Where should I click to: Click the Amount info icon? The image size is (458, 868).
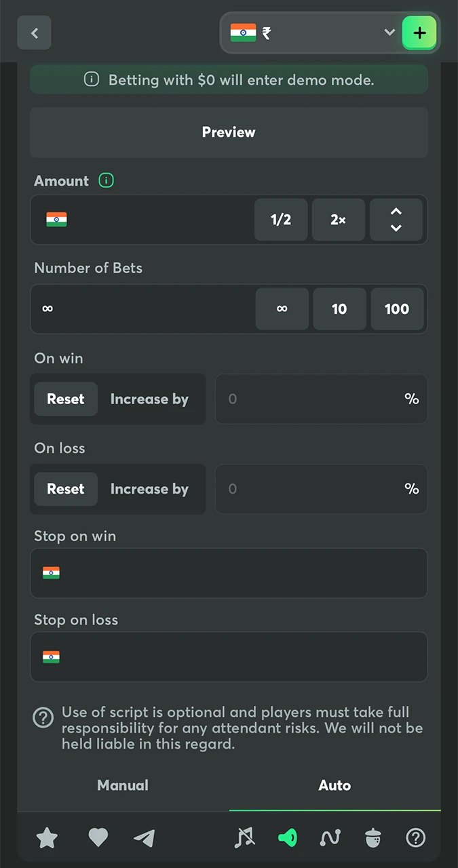106,180
